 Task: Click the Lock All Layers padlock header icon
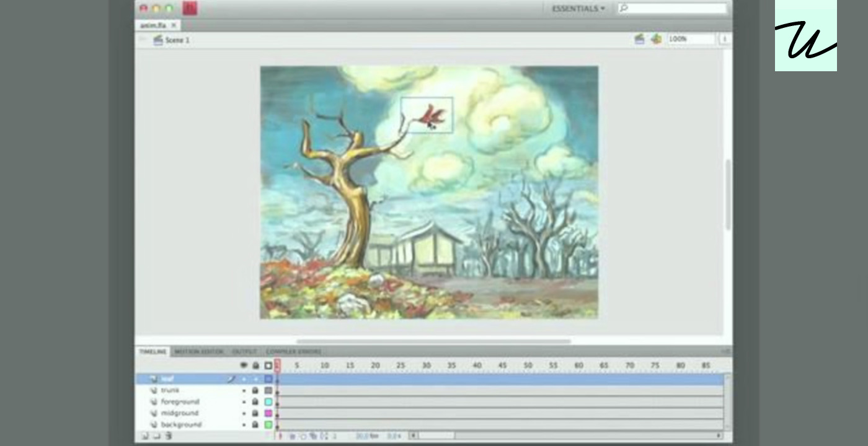pyautogui.click(x=255, y=365)
